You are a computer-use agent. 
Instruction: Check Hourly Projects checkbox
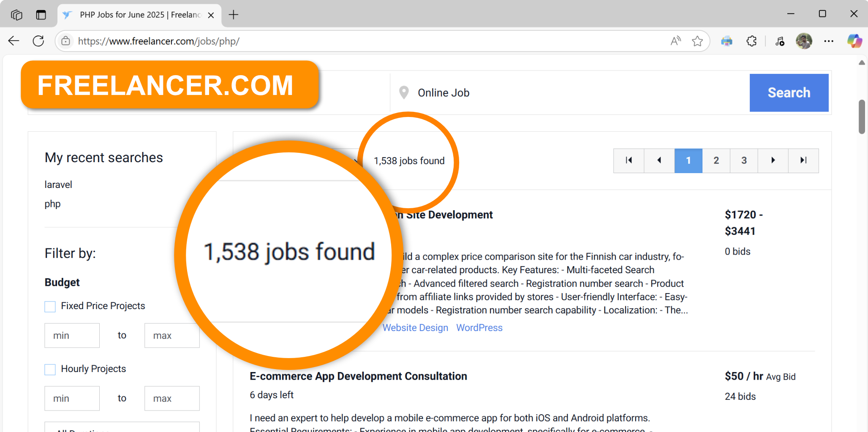coord(50,370)
